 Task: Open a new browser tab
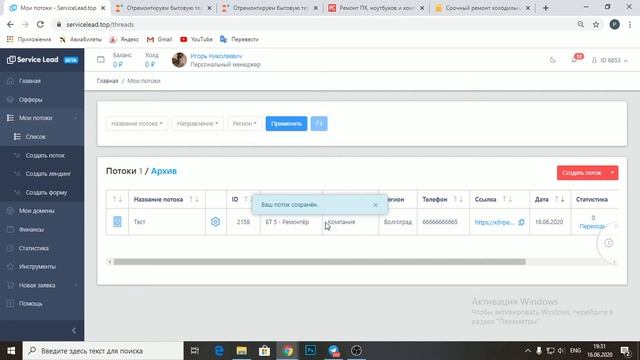[x=546, y=8]
